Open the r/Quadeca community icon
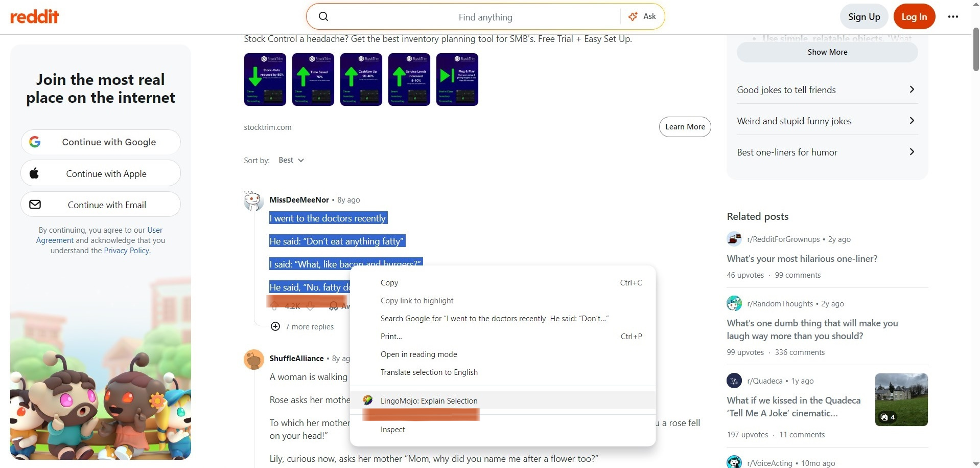Screen dimensions: 980x468 [x=734, y=381]
